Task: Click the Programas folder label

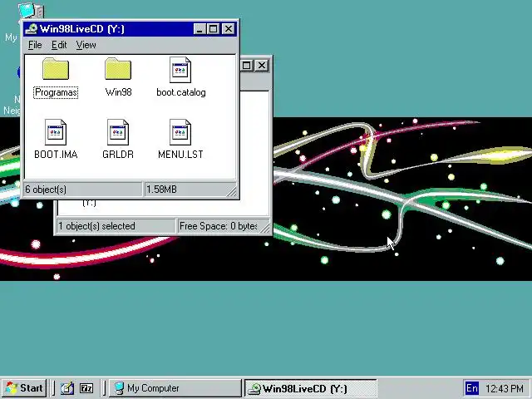Action: 56,92
